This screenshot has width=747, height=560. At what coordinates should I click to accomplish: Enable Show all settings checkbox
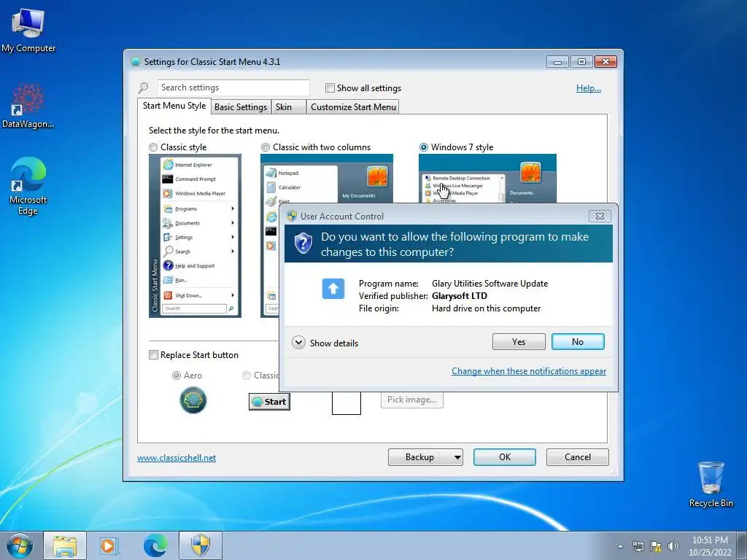[x=330, y=88]
